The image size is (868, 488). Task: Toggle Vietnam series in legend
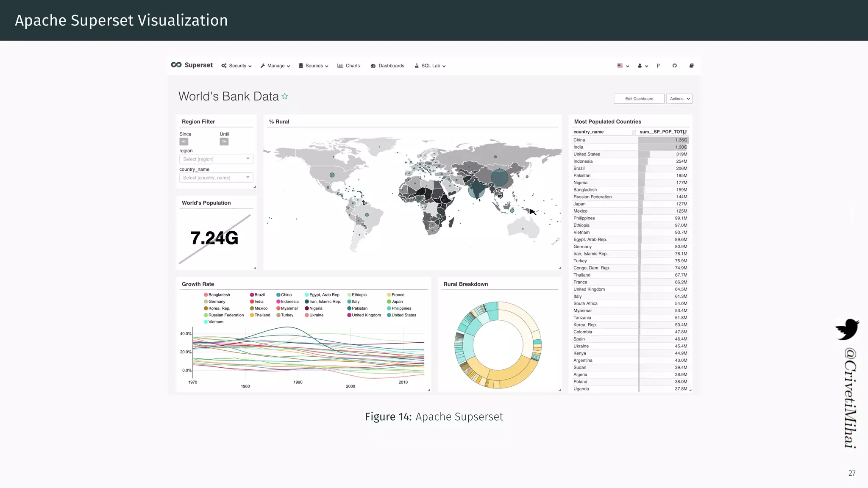[x=214, y=322]
